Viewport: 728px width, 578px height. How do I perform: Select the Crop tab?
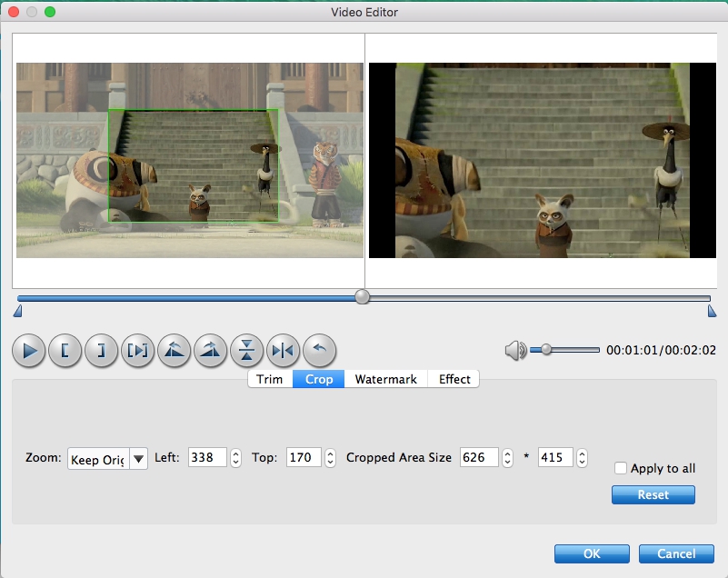(318, 379)
